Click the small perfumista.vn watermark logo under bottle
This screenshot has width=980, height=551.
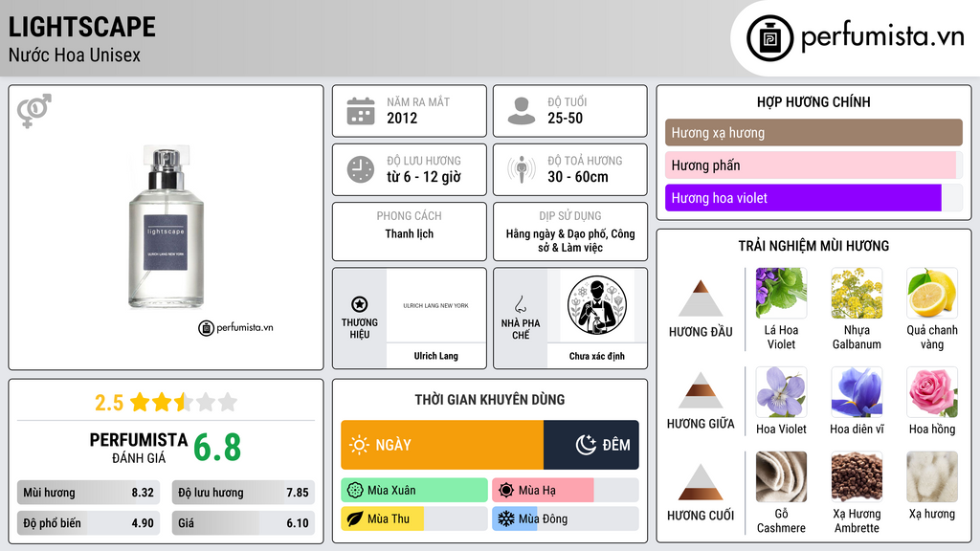tap(236, 327)
